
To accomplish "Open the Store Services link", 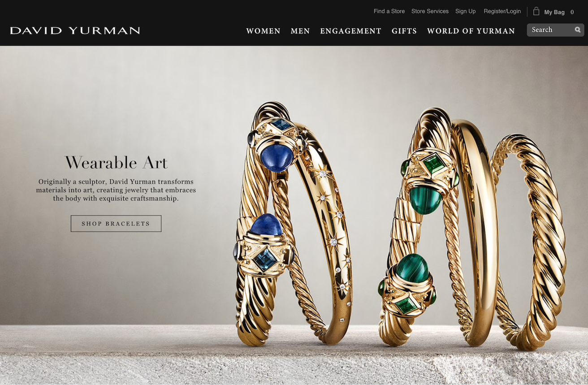I will click(x=430, y=11).
